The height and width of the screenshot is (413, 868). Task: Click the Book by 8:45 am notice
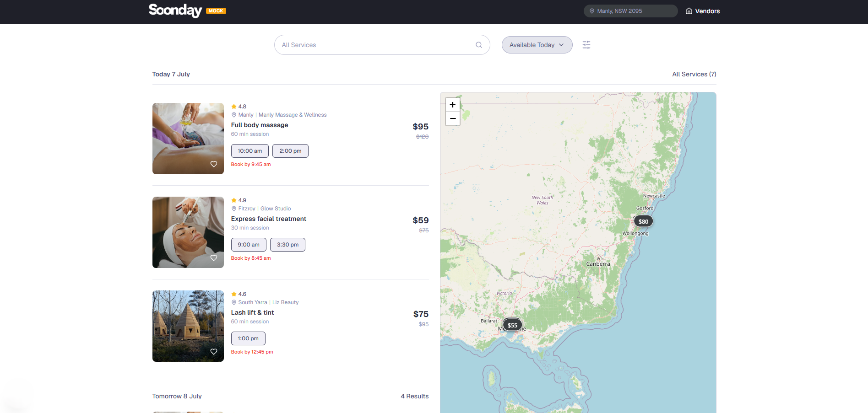tap(251, 258)
